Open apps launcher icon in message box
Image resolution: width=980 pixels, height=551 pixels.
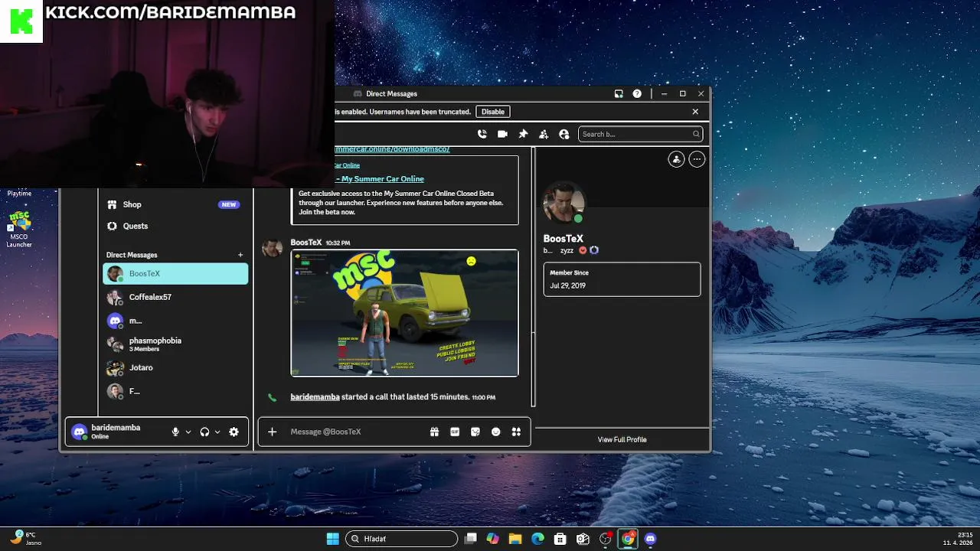516,432
